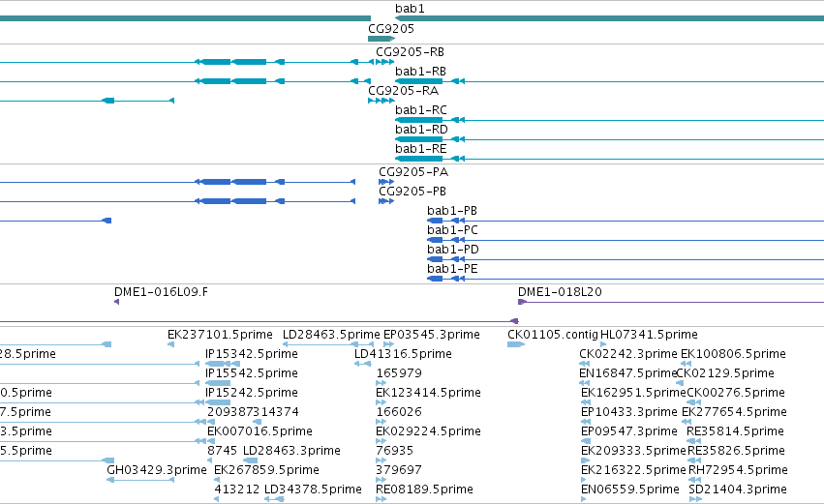Select the bab1-RE transcript label
824x504 pixels.
click(x=420, y=149)
